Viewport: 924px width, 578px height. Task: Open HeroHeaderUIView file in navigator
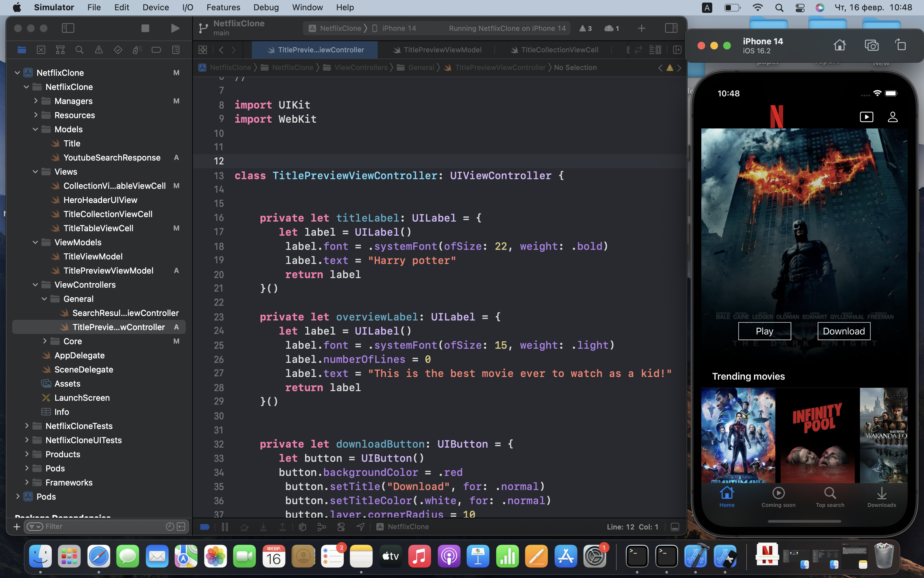100,200
